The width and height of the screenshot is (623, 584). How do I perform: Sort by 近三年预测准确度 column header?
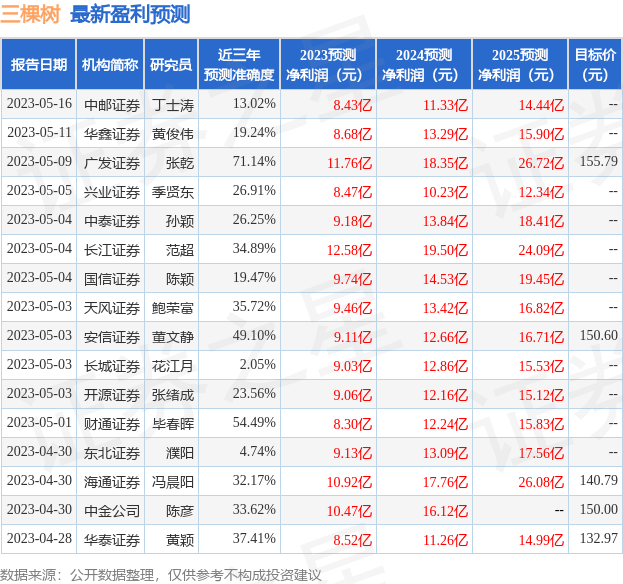tap(238, 65)
